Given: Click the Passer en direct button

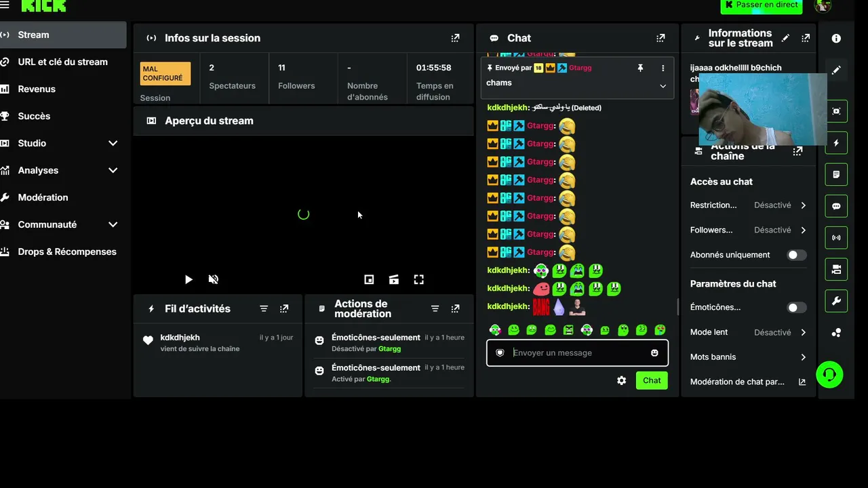Looking at the screenshot, I should (762, 5).
